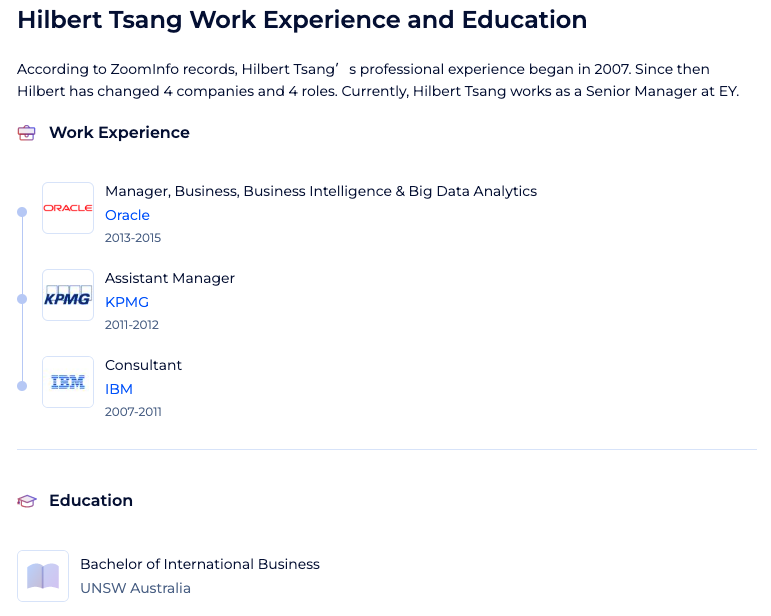Click the page title heading
Image resolution: width=771 pixels, height=616 pixels.
click(x=302, y=20)
